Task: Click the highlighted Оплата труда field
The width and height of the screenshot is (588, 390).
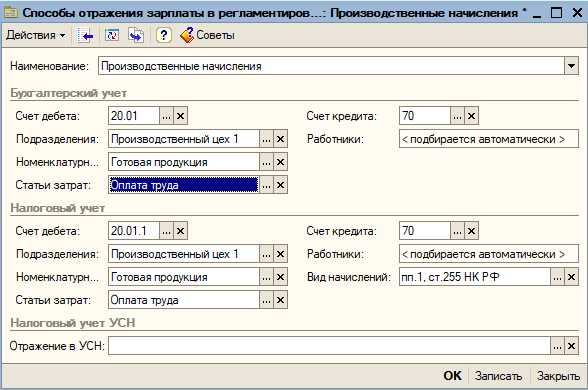Action: click(184, 185)
